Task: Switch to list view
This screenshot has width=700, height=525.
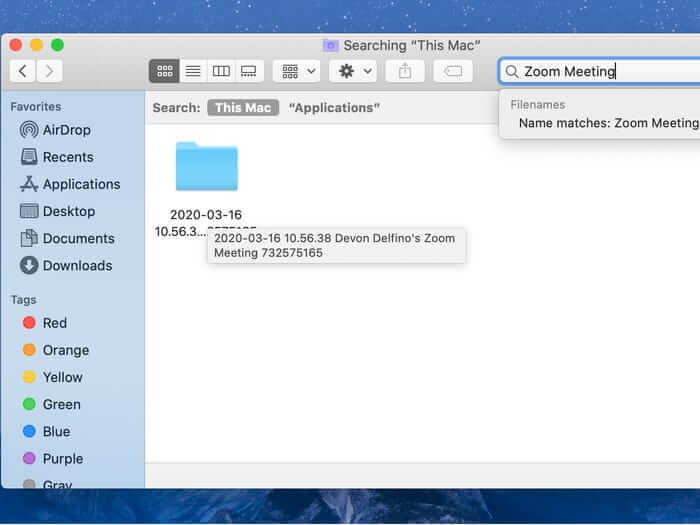Action: pos(193,71)
